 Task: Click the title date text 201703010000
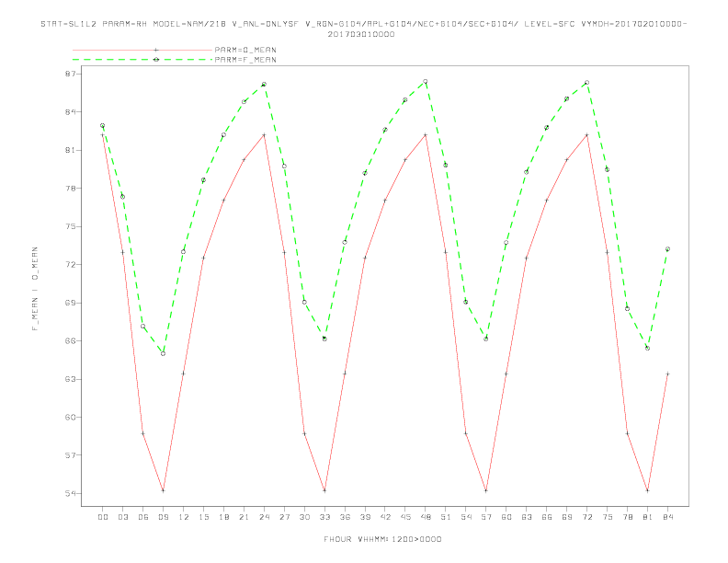tap(361, 34)
